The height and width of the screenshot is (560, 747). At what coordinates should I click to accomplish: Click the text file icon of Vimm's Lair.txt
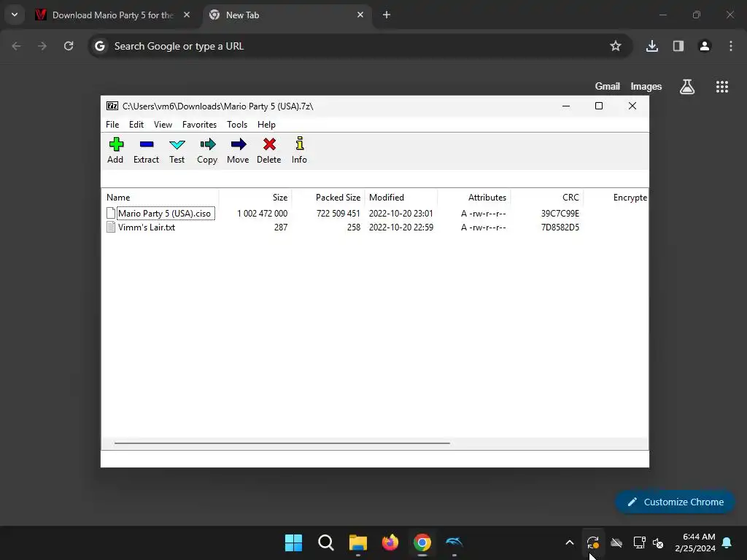point(111,227)
